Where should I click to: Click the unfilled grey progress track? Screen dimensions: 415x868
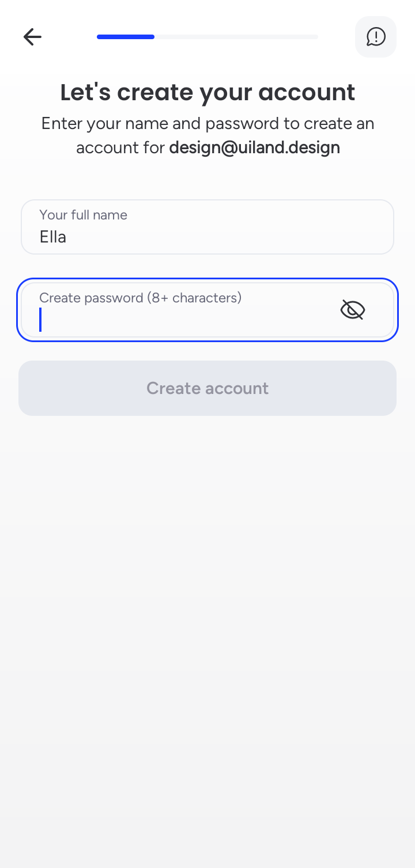[236, 37]
